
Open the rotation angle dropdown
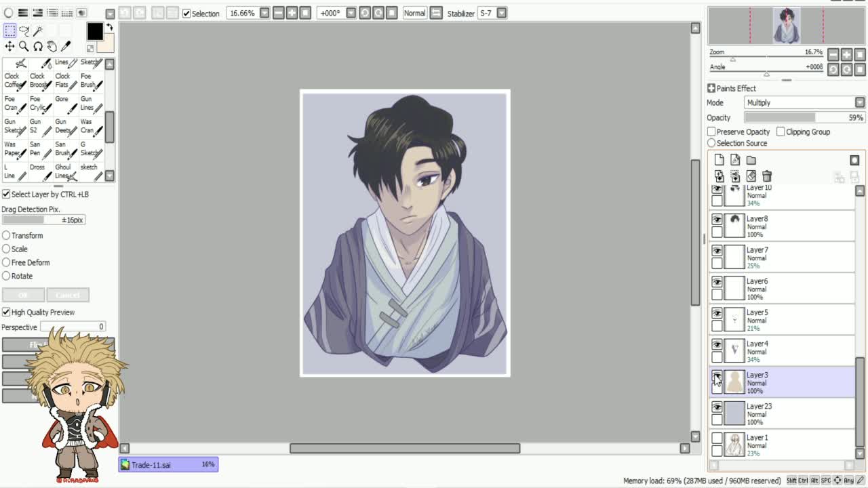[351, 13]
